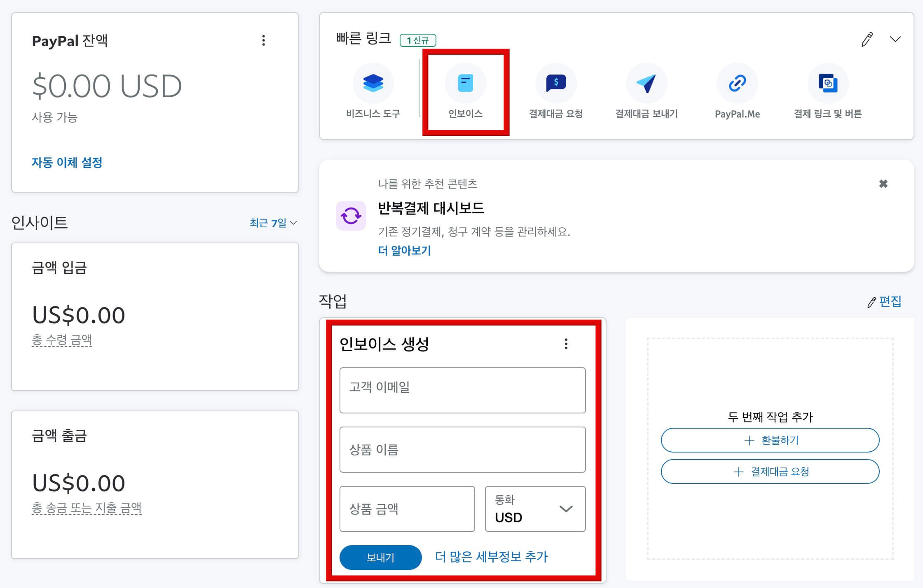Dismiss the 반복결제 대시보드 recommendation
This screenshot has width=923, height=588.
click(x=883, y=184)
